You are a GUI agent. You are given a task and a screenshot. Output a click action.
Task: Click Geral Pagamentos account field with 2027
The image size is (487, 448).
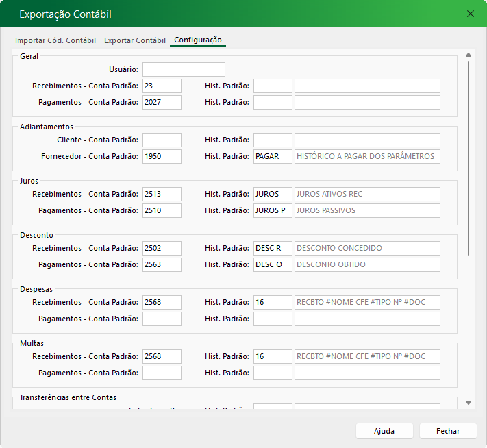tap(162, 102)
